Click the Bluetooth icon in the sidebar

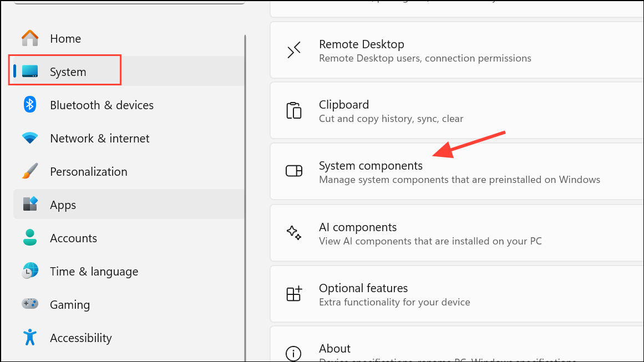tap(29, 104)
